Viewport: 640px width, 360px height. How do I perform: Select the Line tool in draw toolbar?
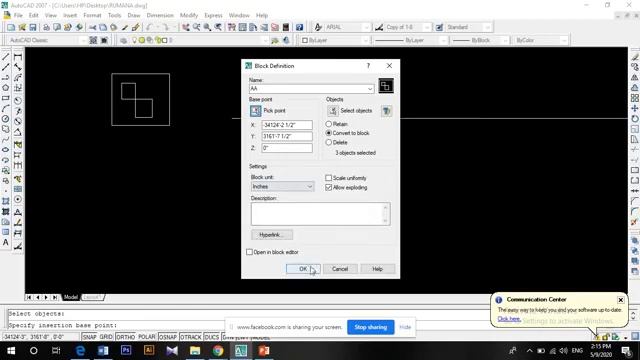(6, 57)
